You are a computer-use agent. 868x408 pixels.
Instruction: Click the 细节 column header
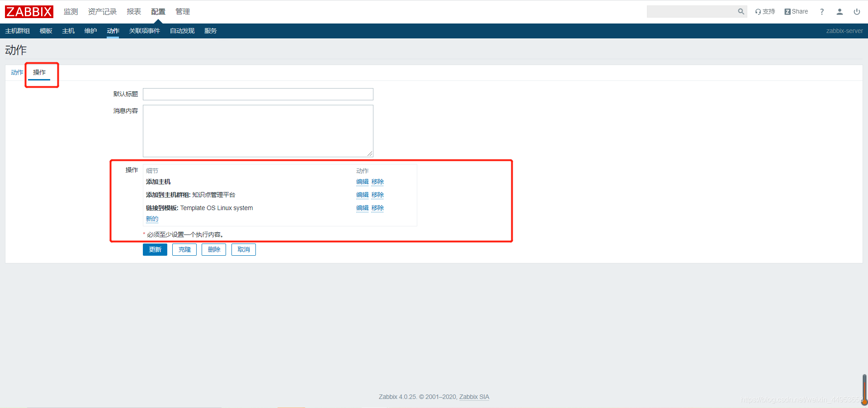point(152,171)
